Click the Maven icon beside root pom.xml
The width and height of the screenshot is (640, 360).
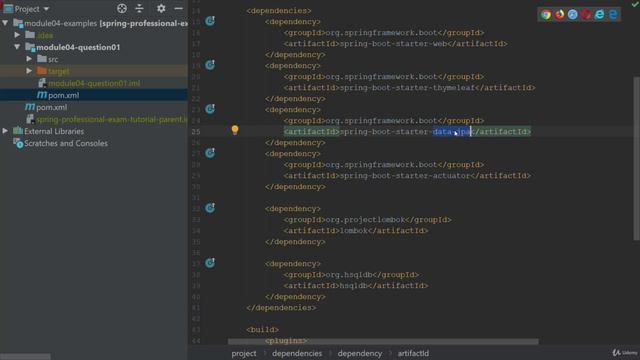[30, 107]
